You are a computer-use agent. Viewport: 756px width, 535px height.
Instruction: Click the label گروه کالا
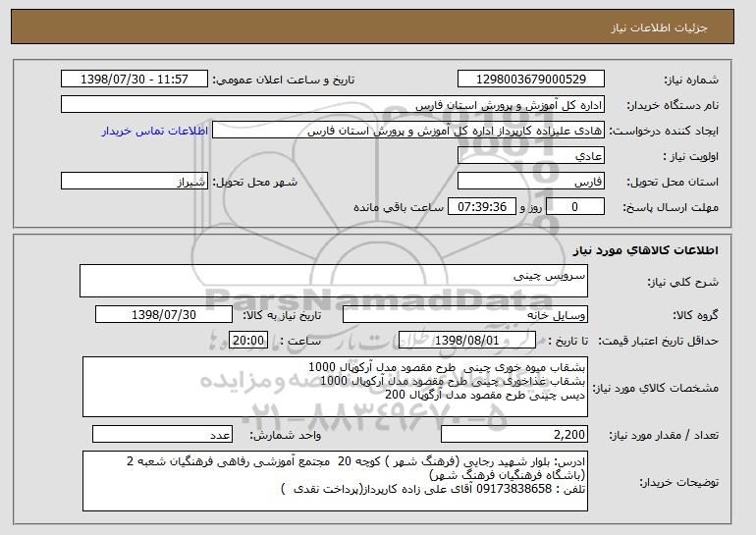pos(696,315)
